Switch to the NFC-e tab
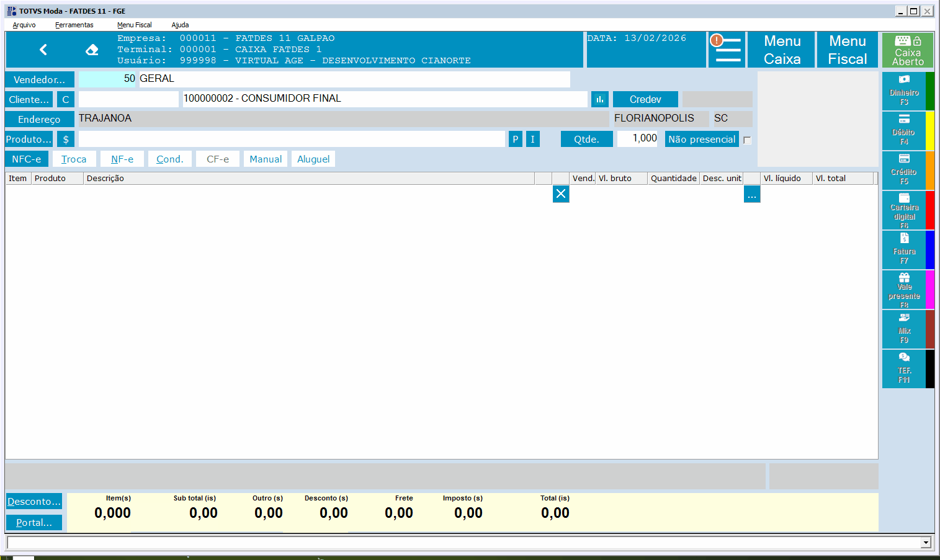The width and height of the screenshot is (940, 560). tap(26, 159)
